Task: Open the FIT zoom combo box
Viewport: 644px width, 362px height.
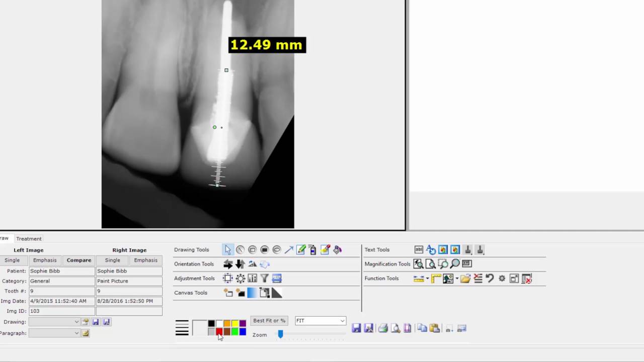Action: pos(320,321)
